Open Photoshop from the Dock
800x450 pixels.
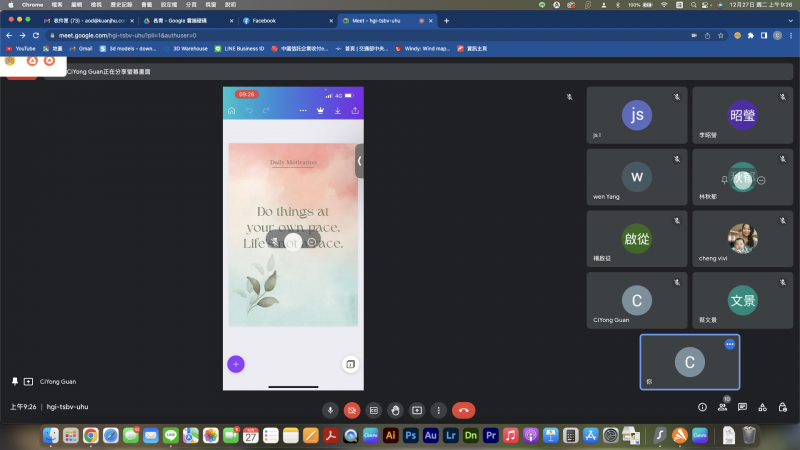pos(410,435)
